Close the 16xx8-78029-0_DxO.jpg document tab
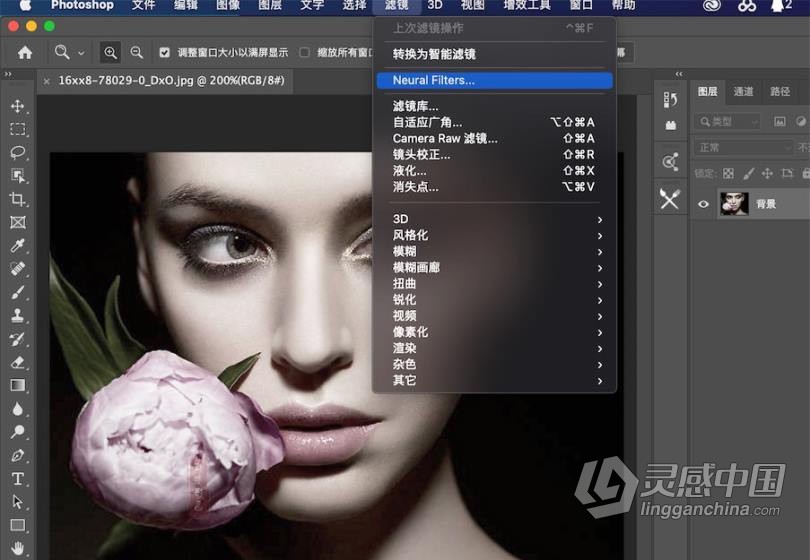Image resolution: width=810 pixels, height=560 pixels. pos(46,81)
